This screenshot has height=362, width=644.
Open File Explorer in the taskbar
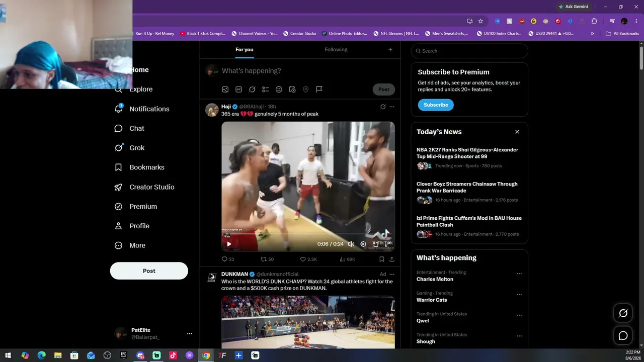pyautogui.click(x=58, y=355)
